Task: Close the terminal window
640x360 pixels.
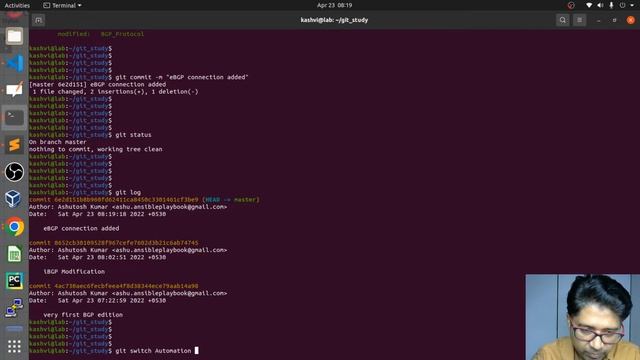Action: [631, 20]
